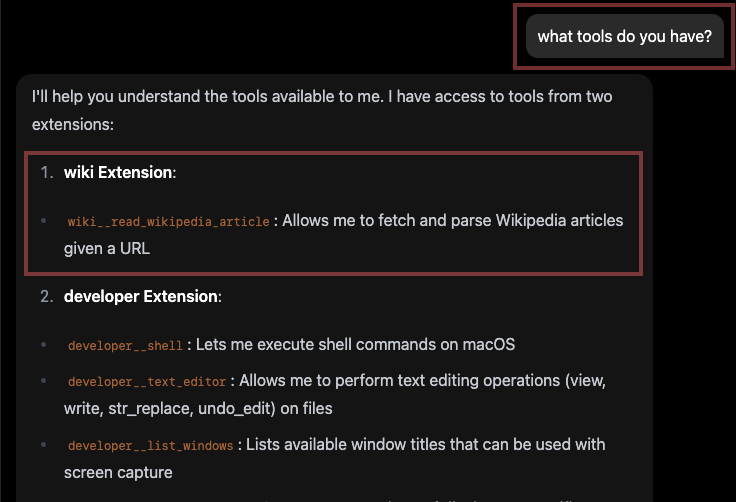Screen dimensions: 736x502
Task: Click the list number 2 marker
Action: coord(46,297)
